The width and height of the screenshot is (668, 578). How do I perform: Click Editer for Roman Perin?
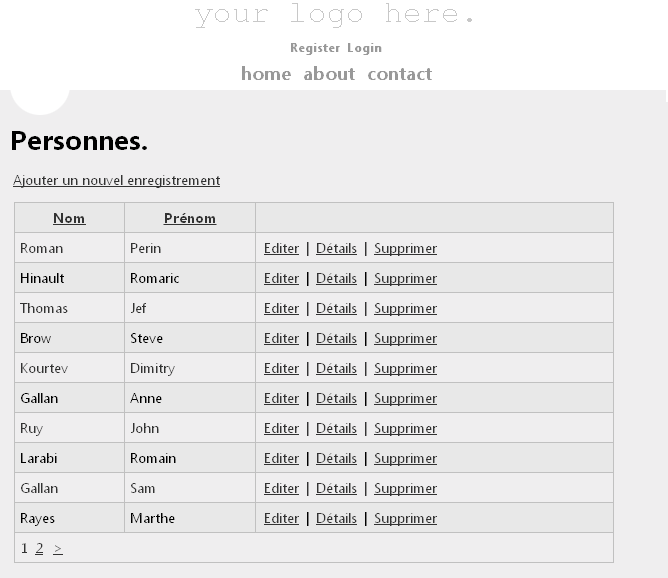point(281,248)
